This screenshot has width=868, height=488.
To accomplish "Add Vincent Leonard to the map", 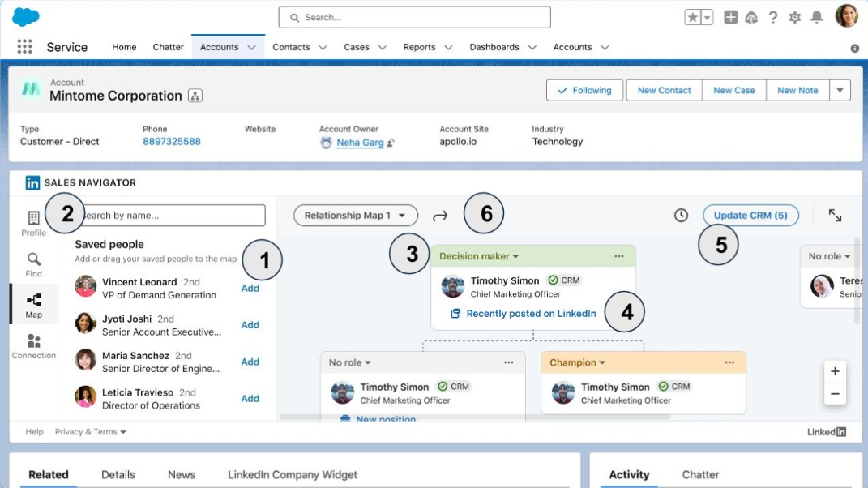I will click(x=250, y=288).
